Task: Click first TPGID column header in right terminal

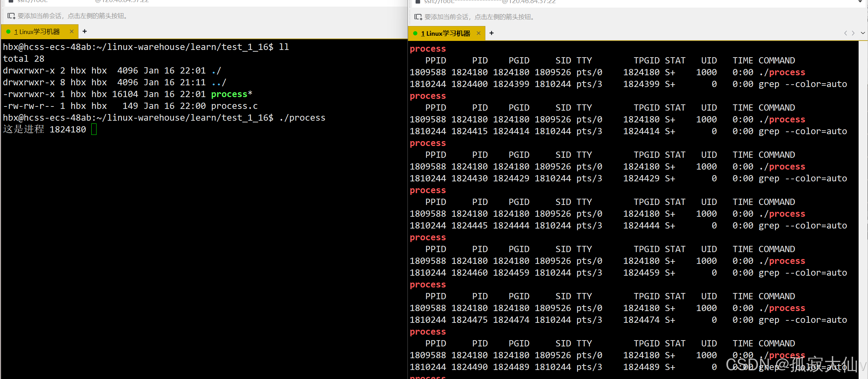Action: (x=646, y=60)
